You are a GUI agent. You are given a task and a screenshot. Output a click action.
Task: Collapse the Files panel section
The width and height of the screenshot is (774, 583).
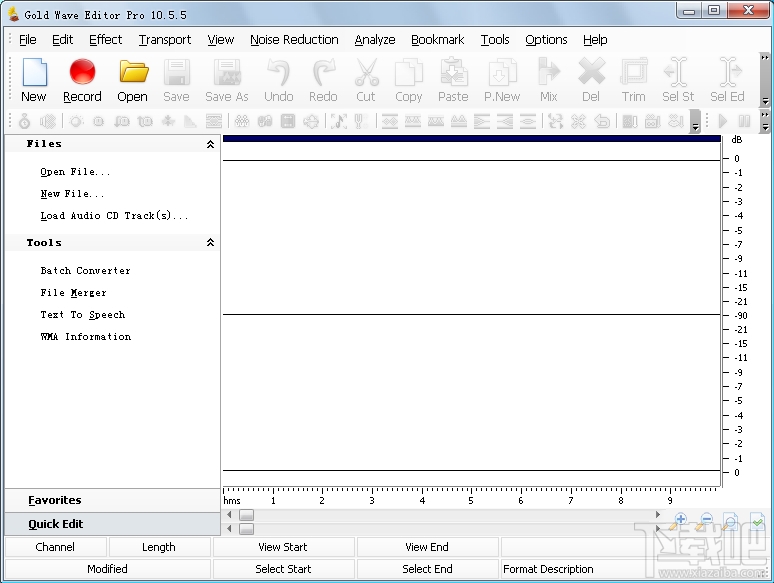(210, 144)
